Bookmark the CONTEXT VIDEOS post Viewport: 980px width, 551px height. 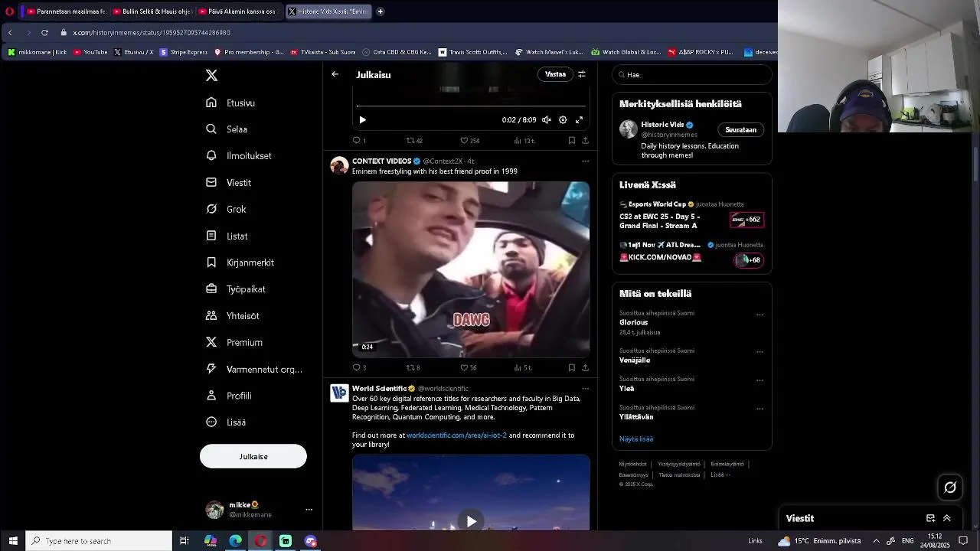(572, 368)
